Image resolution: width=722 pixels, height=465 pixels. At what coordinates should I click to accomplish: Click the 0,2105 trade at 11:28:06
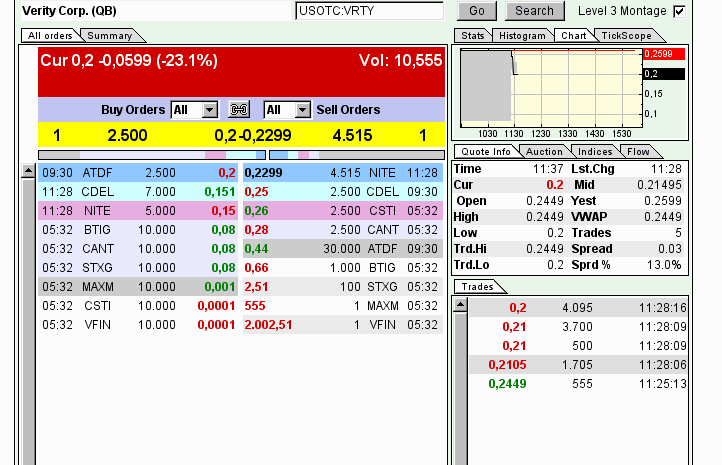[578, 365]
